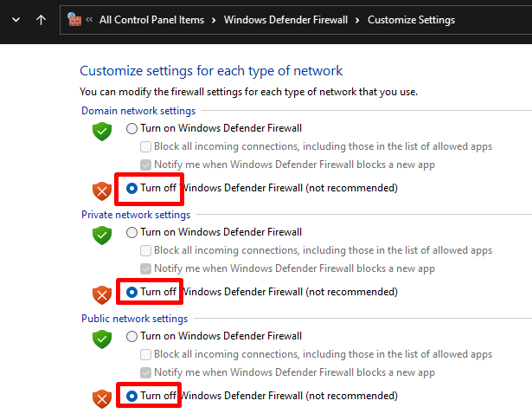Click the double chevron breadcrumb overflow

[90, 20]
